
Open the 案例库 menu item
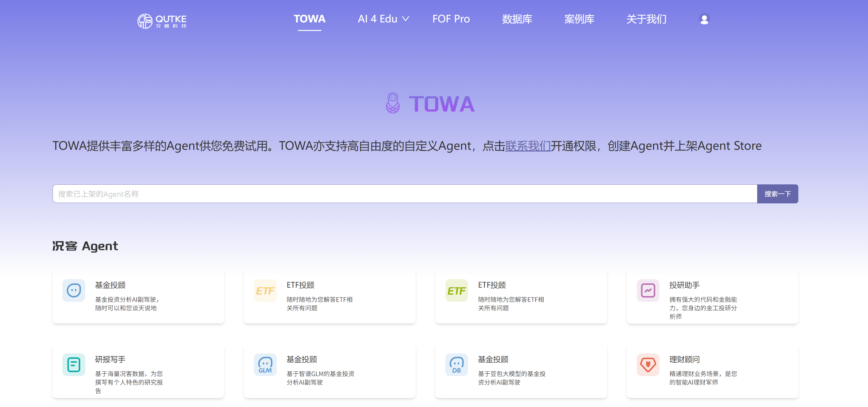point(579,19)
